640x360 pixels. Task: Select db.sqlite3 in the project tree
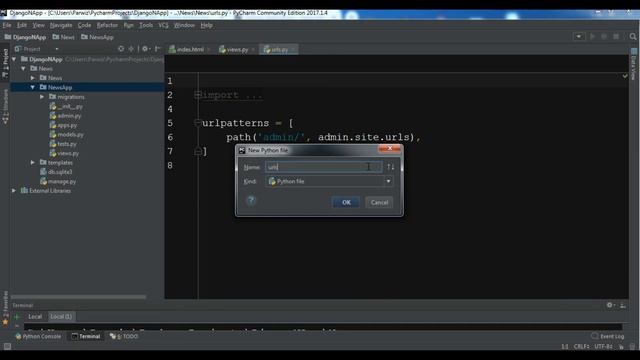(x=56, y=172)
